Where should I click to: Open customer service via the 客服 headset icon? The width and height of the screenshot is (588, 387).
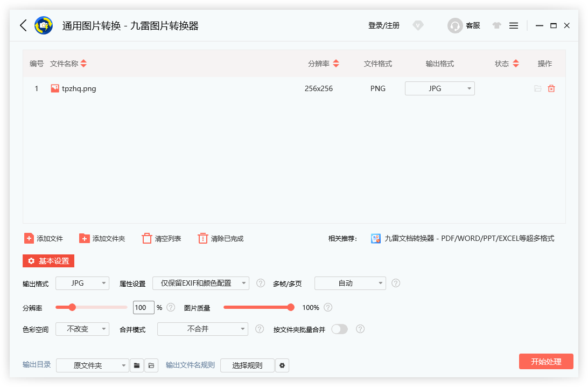point(455,25)
